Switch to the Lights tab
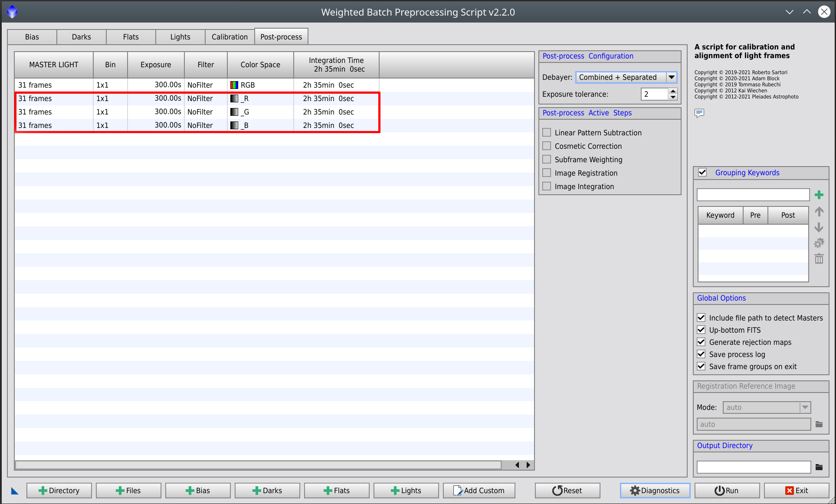The width and height of the screenshot is (836, 504). [x=180, y=37]
